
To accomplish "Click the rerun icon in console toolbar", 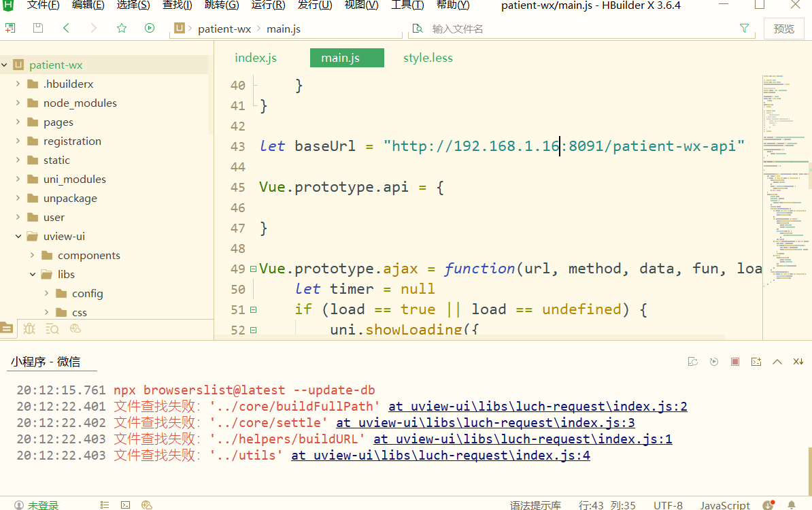I will click(x=714, y=361).
